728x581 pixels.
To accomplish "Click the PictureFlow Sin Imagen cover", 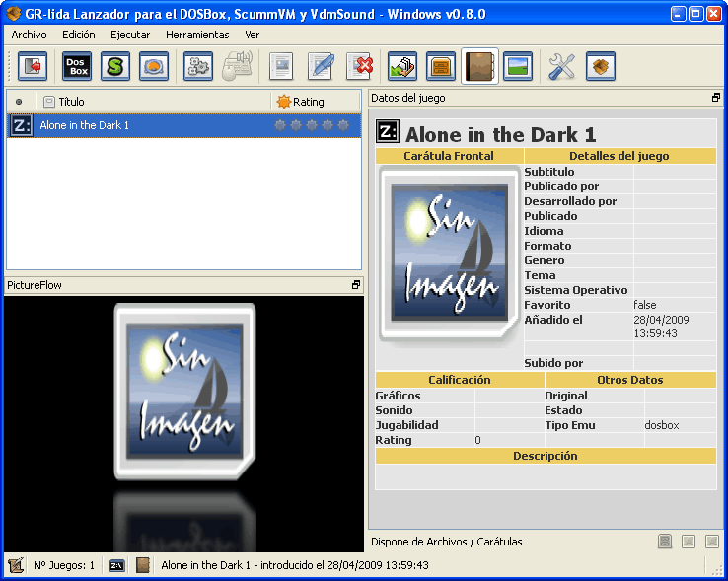I will click(x=184, y=392).
